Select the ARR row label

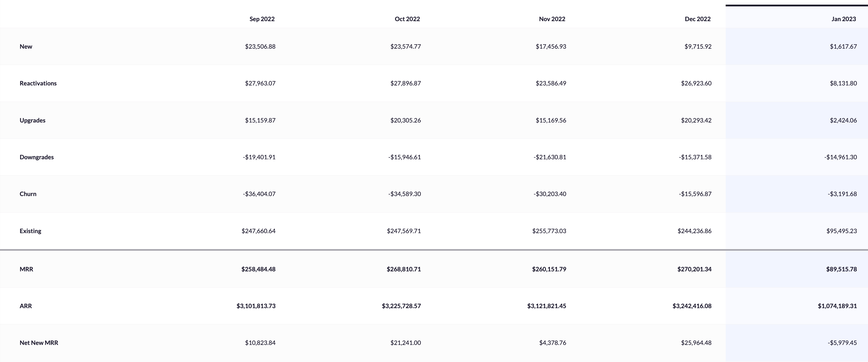(26, 306)
